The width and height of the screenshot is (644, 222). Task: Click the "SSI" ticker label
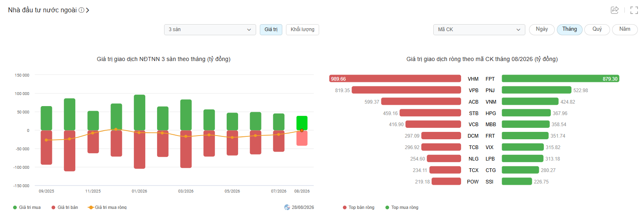[489, 182]
